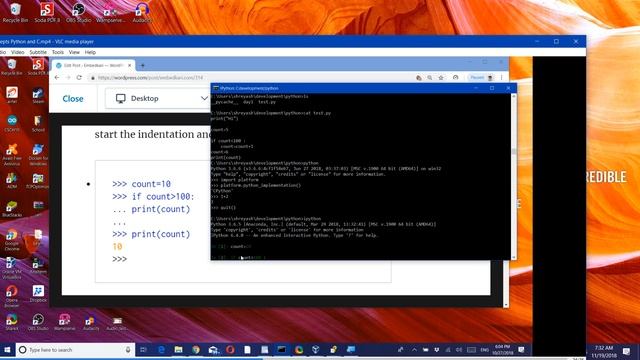This screenshot has width=640, height=360.
Task: Open VLC's Tools menu
Action: 58,52
